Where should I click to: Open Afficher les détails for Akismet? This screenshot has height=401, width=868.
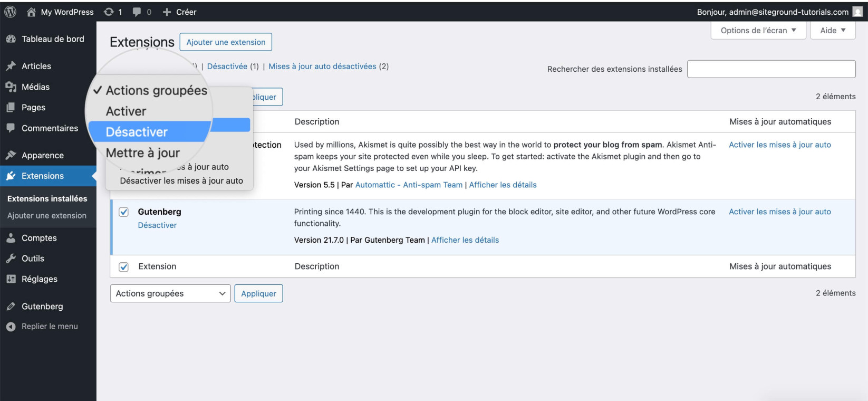pyautogui.click(x=503, y=185)
